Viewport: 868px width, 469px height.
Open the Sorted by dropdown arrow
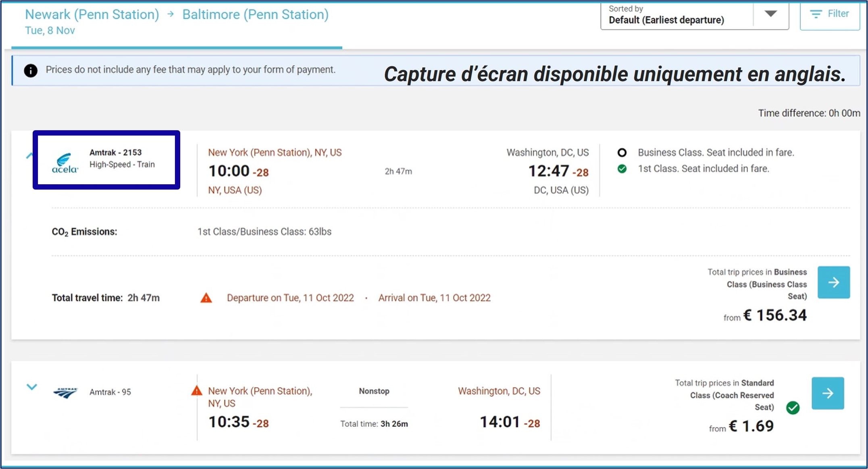coord(770,15)
